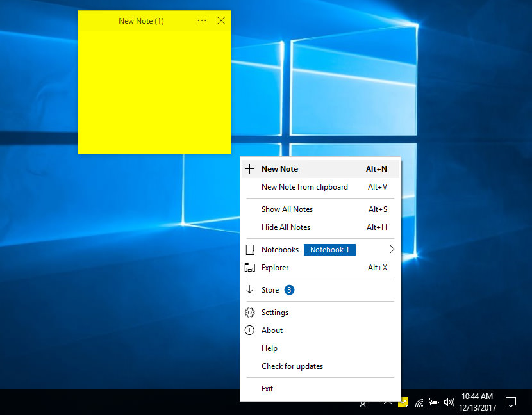Click the Explorer icon in the menu

pos(250,268)
